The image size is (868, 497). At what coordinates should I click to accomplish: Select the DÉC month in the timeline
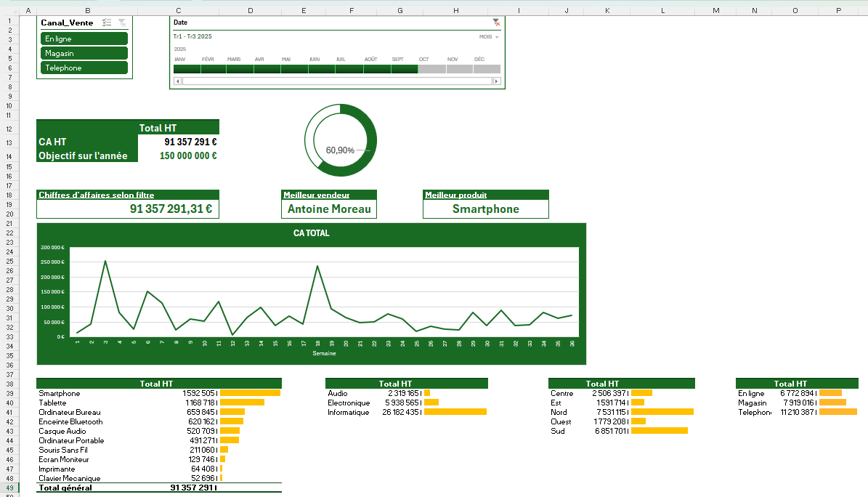pyautogui.click(x=487, y=69)
